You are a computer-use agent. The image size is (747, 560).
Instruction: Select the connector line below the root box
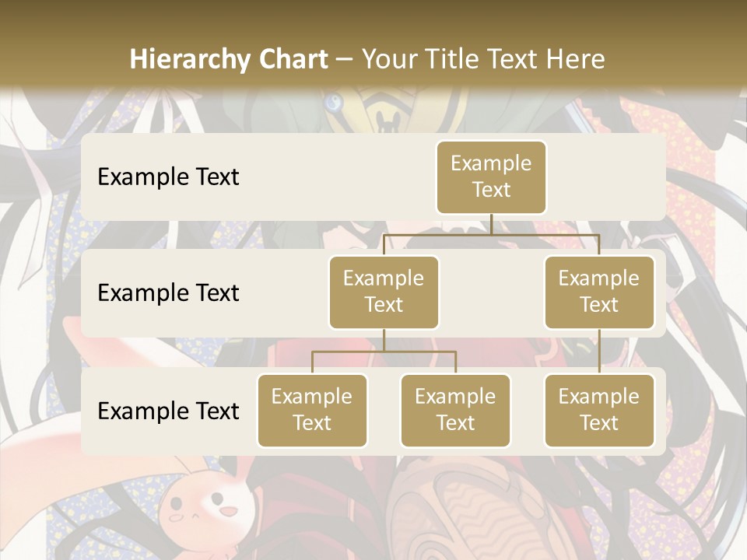491,225
